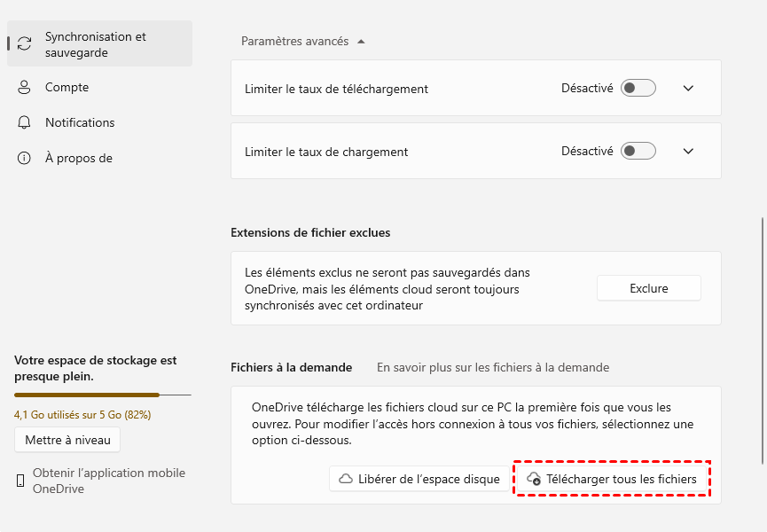Click the 4,1 Go utilisés sur 5 Go text
This screenshot has height=532, width=767.
82,415
